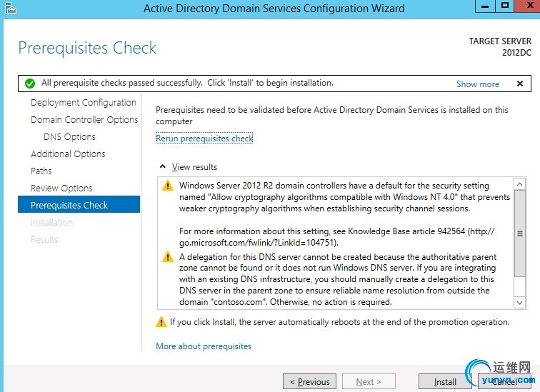This screenshot has width=540, height=392.
Task: Dismiss the notification banner with X
Action: [x=520, y=84]
